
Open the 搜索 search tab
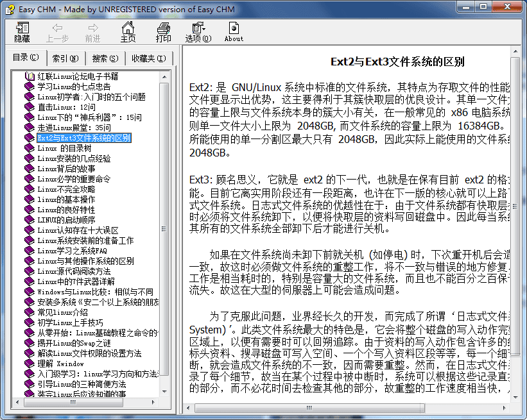click(x=105, y=58)
